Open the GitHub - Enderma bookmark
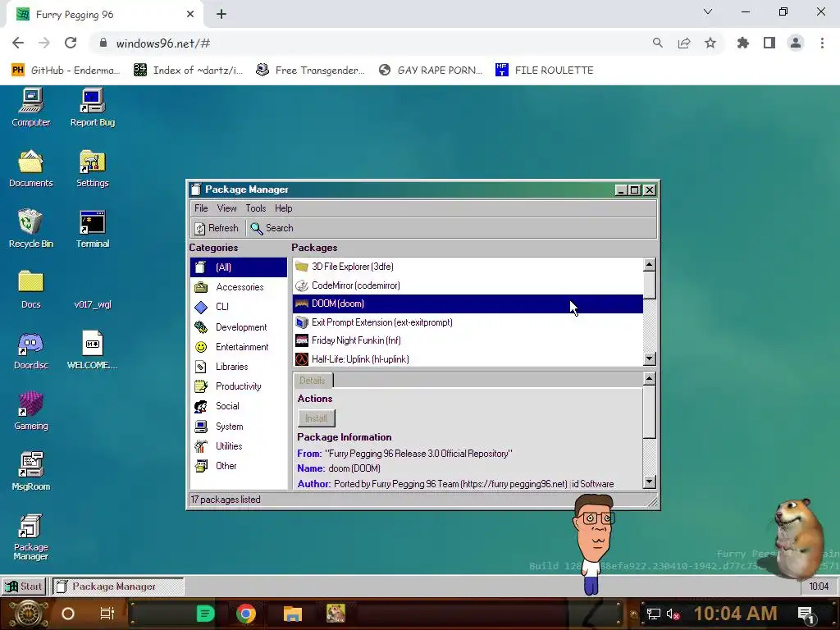The width and height of the screenshot is (840, 630). [x=66, y=71]
